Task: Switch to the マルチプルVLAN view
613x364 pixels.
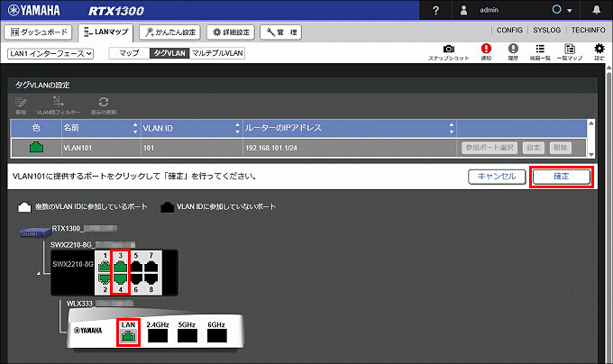Action: click(217, 53)
